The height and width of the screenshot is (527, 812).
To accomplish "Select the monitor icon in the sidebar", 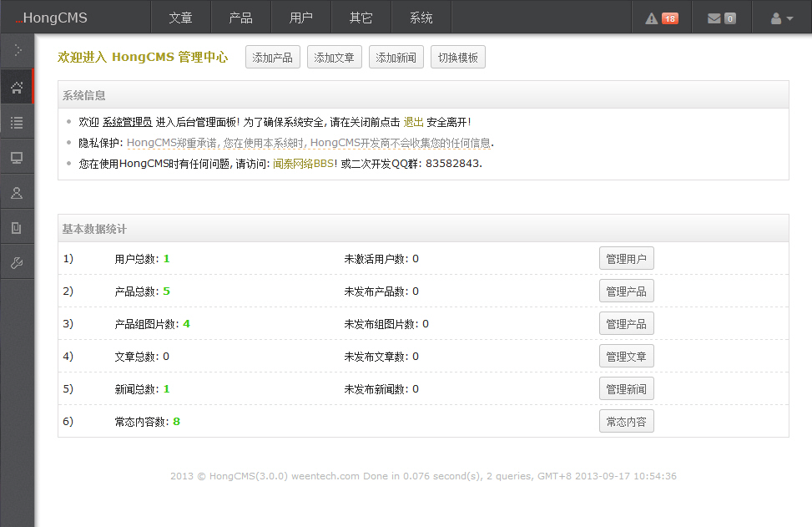I will pos(17,158).
